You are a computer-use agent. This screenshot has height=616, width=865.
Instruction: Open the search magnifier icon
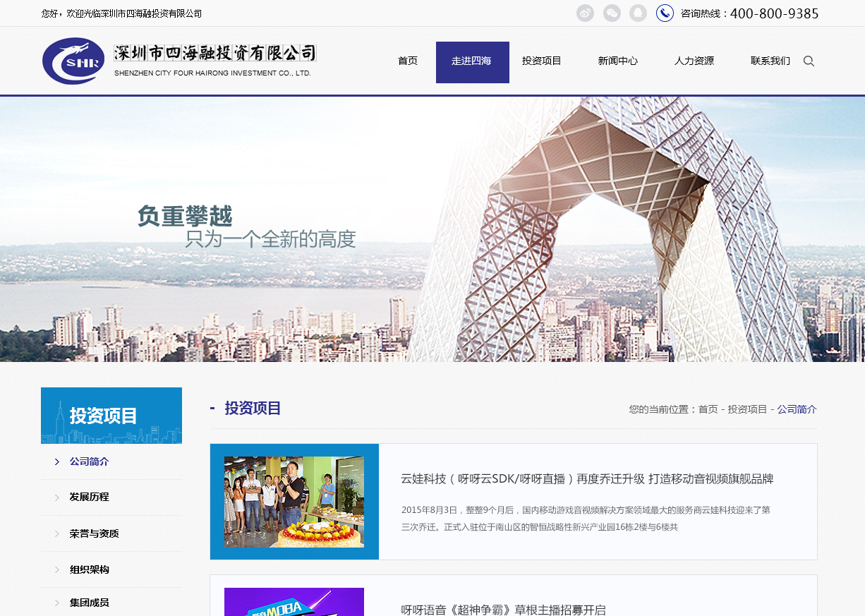point(809,61)
